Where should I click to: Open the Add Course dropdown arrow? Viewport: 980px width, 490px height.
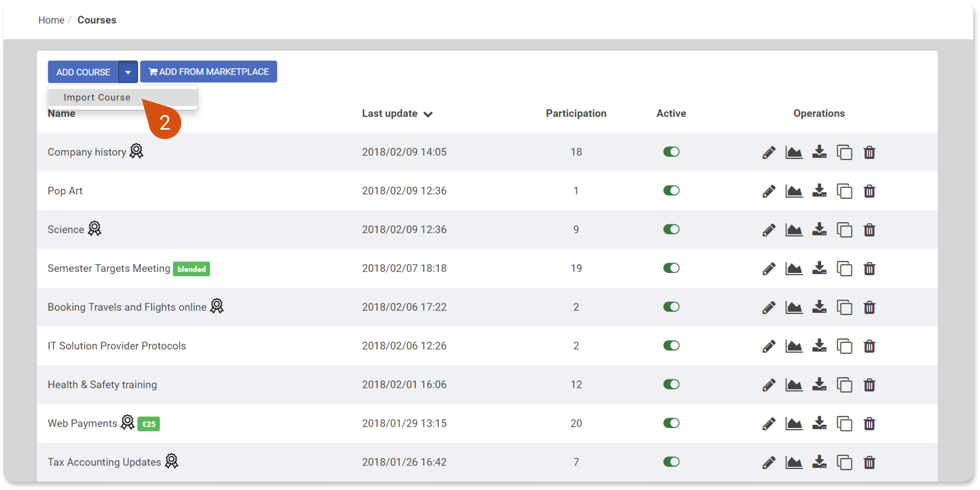point(128,72)
